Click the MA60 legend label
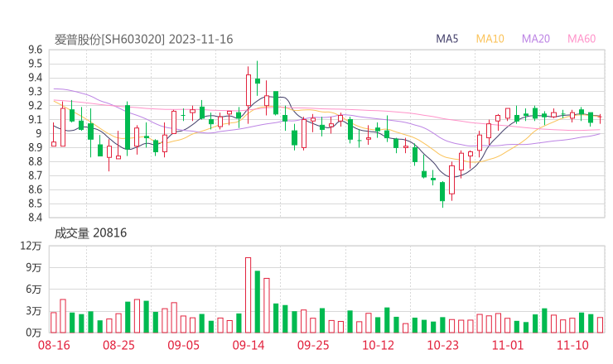 click(x=582, y=39)
